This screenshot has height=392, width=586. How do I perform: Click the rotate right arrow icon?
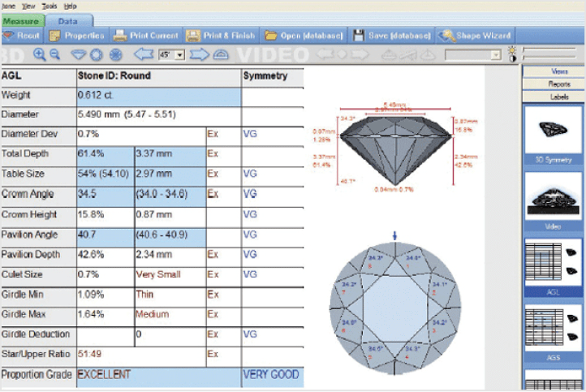(200, 54)
